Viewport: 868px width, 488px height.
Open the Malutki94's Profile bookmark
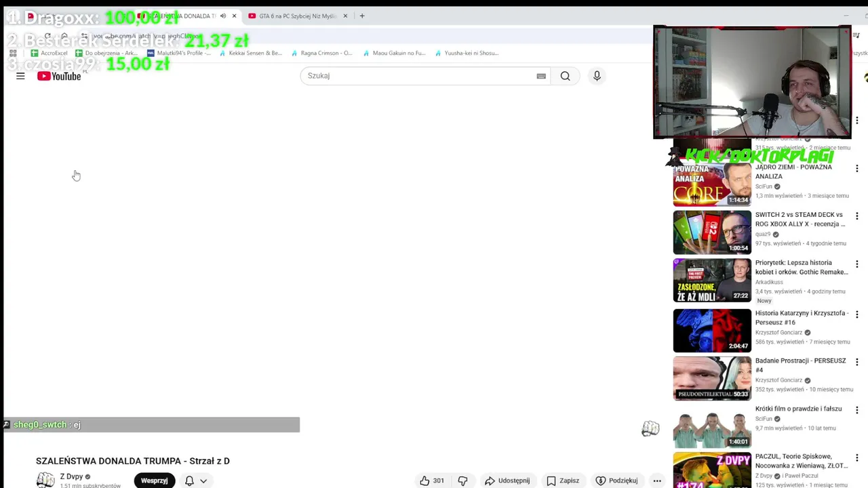point(180,53)
